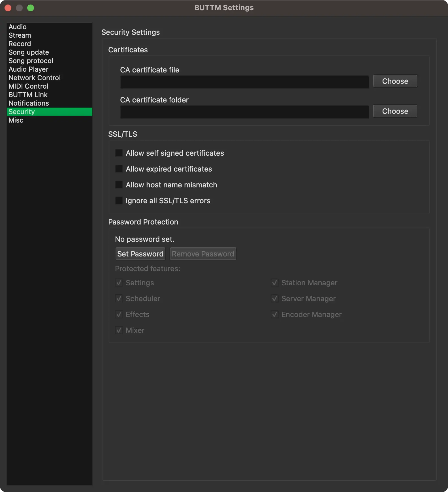Click the green zoom window button
448x492 pixels.
pyautogui.click(x=31, y=8)
